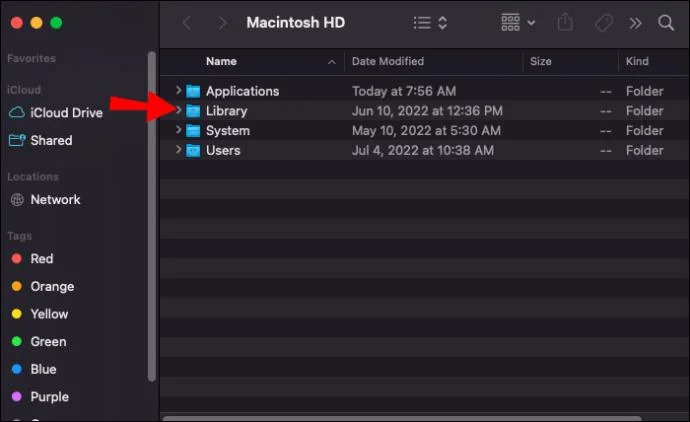Click the Shared folder sidebar icon
Image resolution: width=690 pixels, height=422 pixels.
17,140
